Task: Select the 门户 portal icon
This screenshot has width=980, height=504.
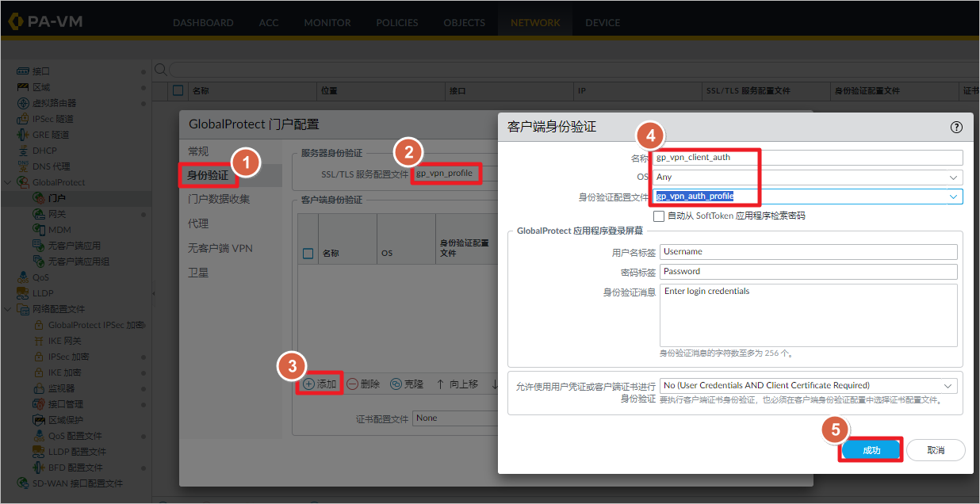Action: point(39,198)
